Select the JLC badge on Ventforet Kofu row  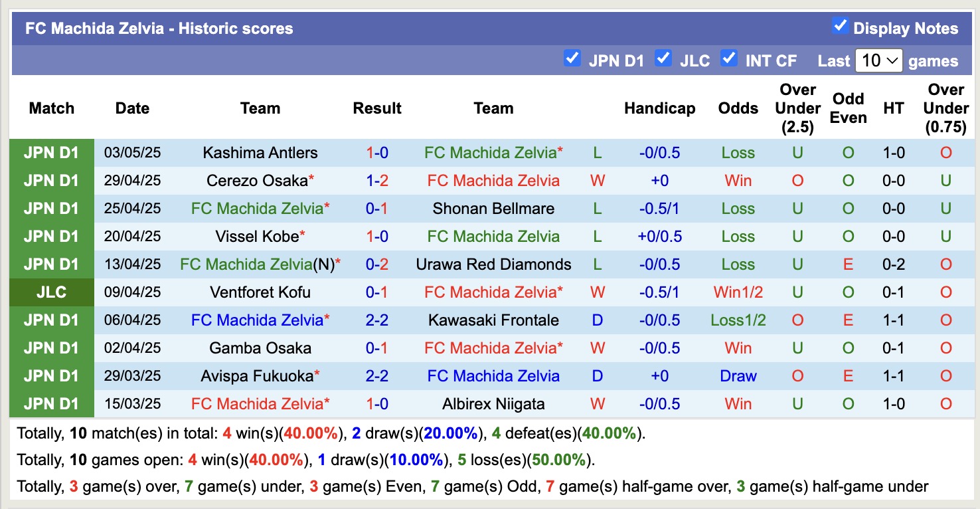coord(51,292)
